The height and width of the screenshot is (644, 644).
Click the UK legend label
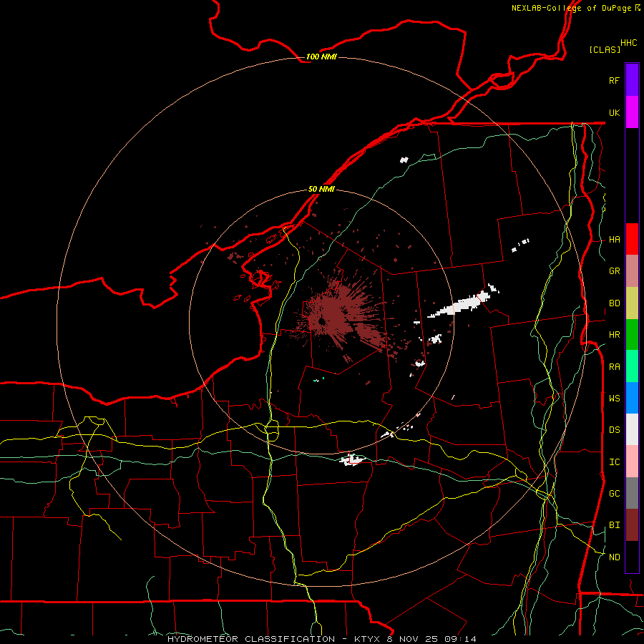tap(614, 112)
